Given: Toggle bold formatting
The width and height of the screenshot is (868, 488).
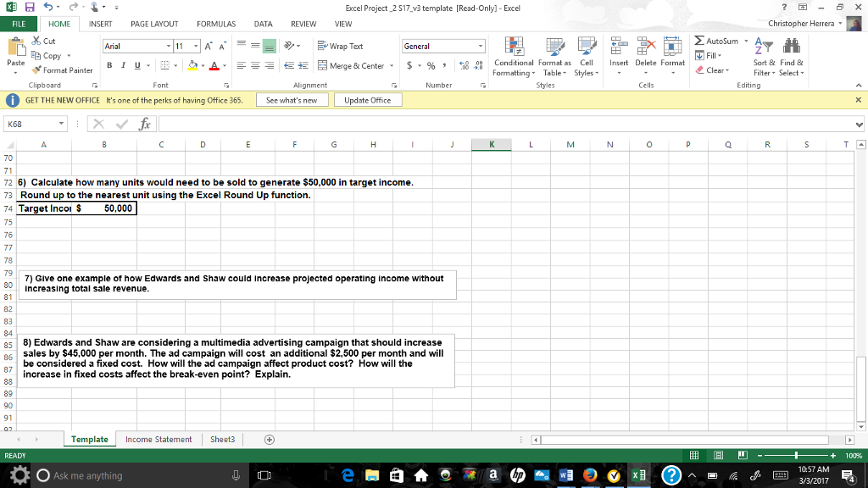Looking at the screenshot, I should [x=108, y=64].
